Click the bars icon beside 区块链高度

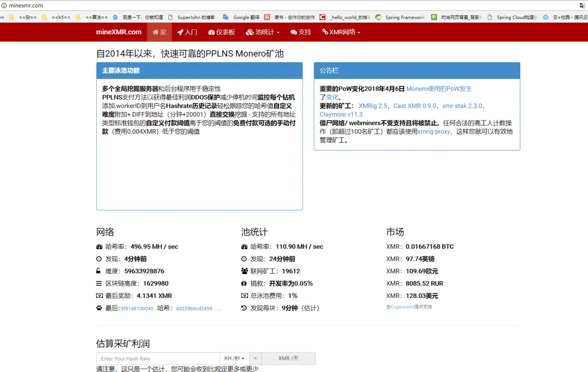coord(99,284)
